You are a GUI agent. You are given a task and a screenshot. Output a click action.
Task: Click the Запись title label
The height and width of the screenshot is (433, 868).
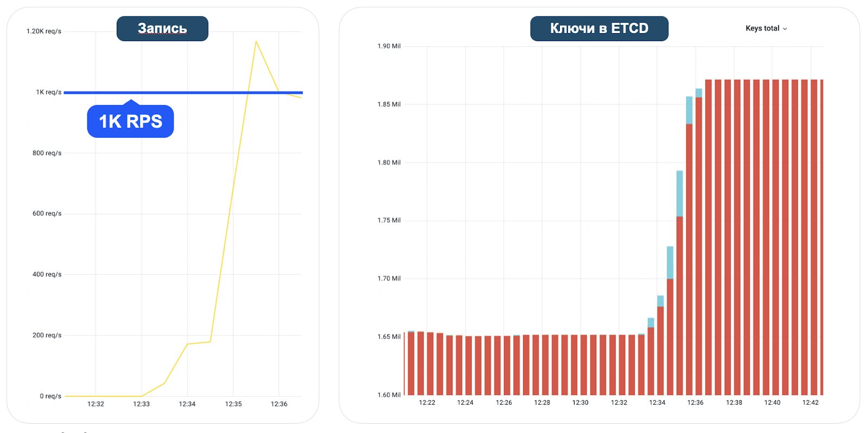pyautogui.click(x=162, y=28)
